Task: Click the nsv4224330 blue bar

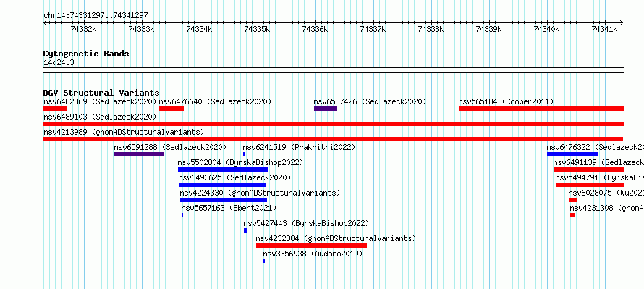Action: (x=224, y=200)
